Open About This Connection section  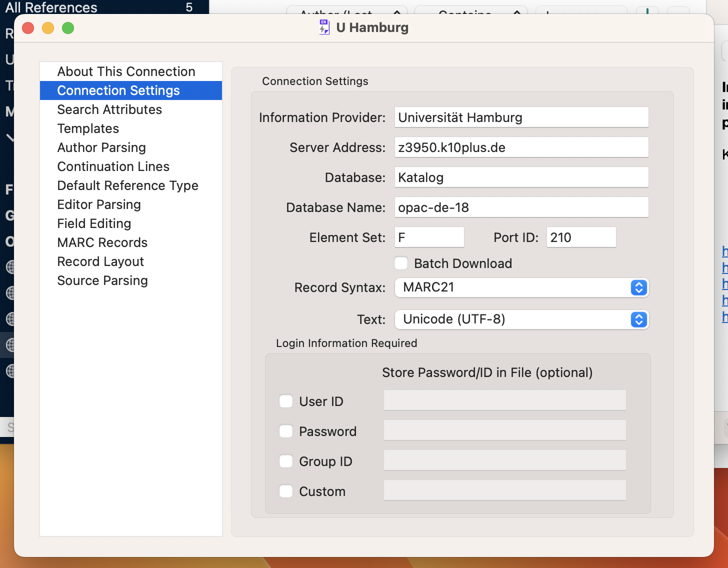coord(131,71)
